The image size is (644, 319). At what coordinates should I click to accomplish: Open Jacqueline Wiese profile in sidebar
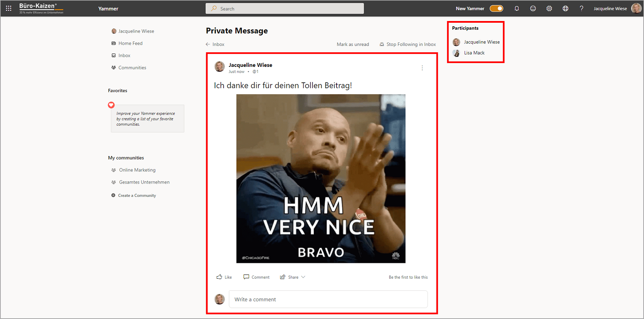coord(136,31)
